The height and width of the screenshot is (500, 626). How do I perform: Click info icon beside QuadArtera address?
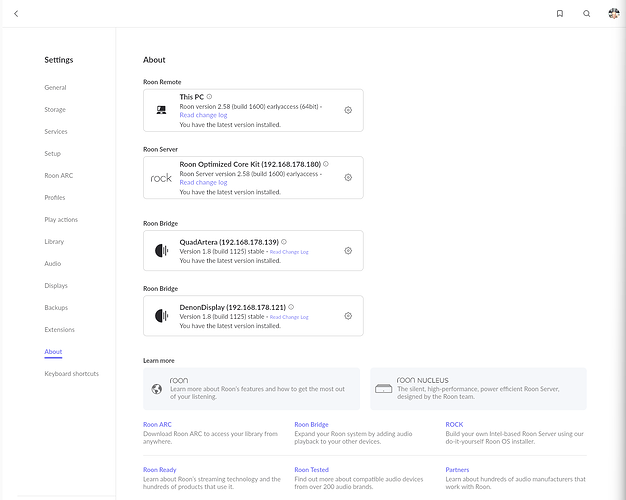click(284, 242)
